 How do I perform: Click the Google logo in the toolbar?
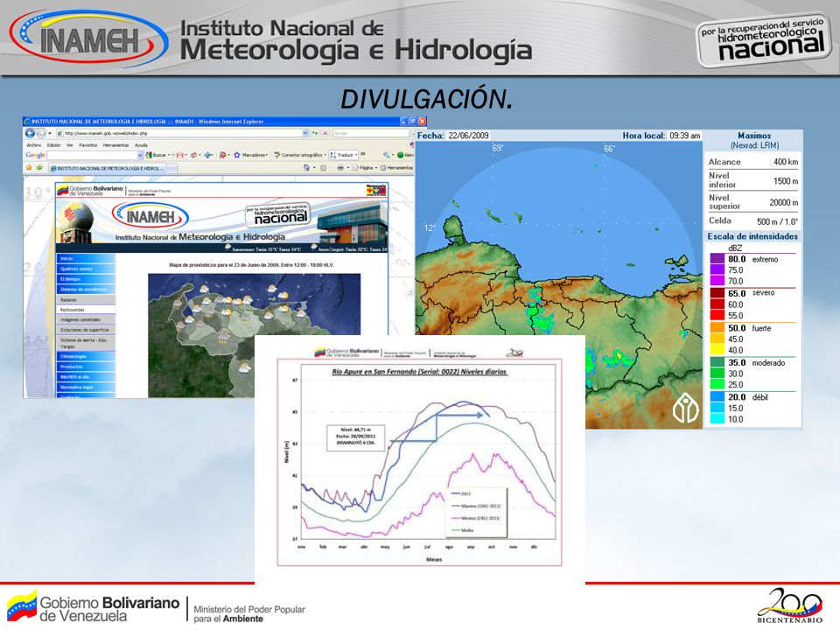[x=35, y=155]
